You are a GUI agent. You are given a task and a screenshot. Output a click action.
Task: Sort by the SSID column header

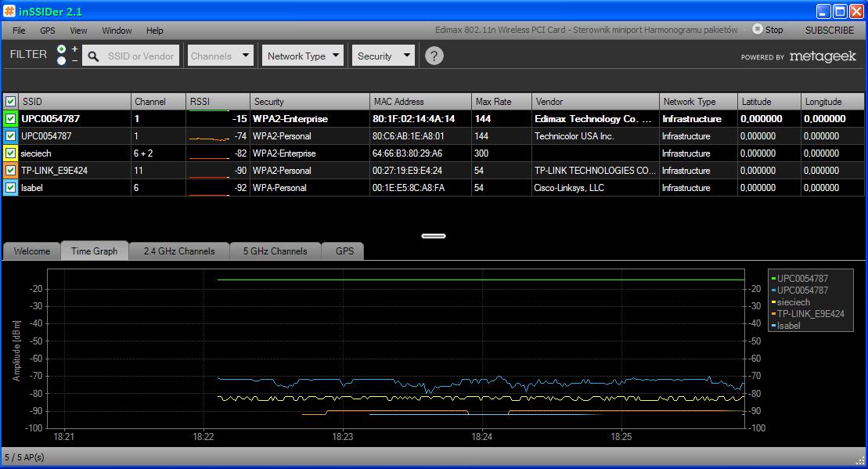click(x=74, y=101)
